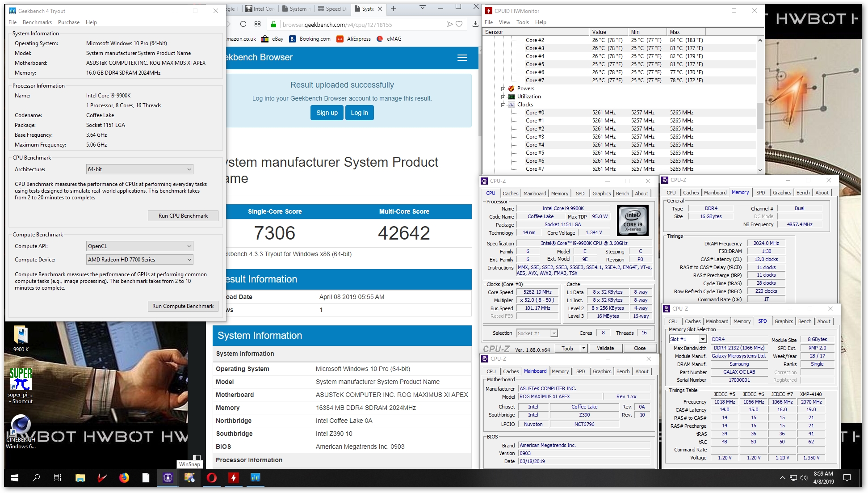Click the send arrow icon in address bar
The image size is (868, 493).
point(450,24)
